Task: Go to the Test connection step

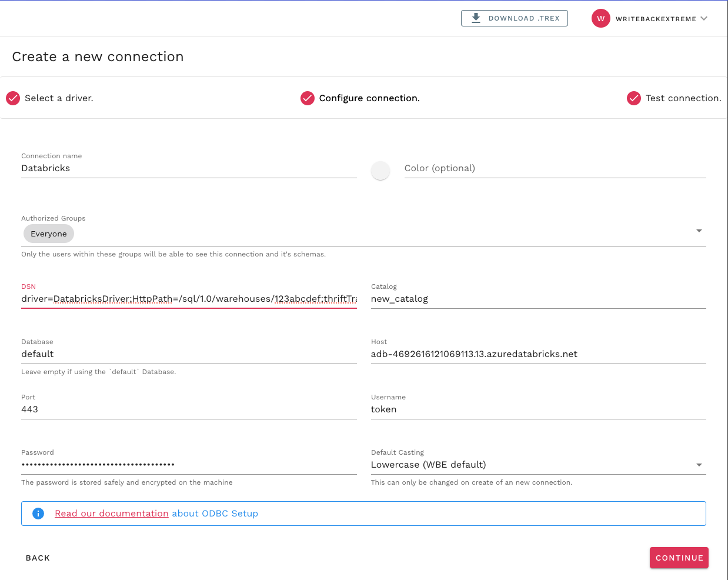Action: [x=683, y=98]
